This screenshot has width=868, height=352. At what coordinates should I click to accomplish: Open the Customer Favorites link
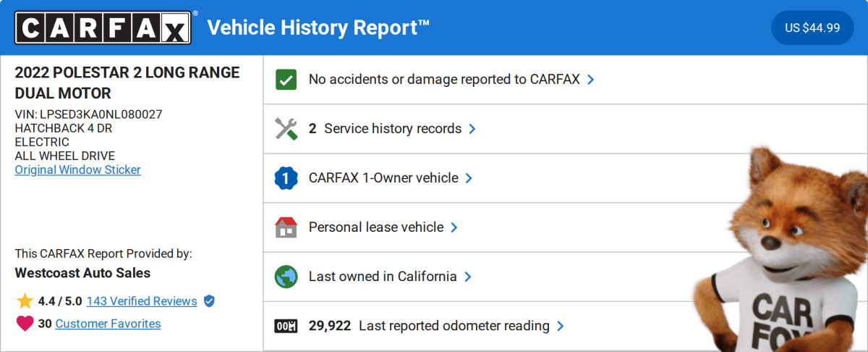108,324
